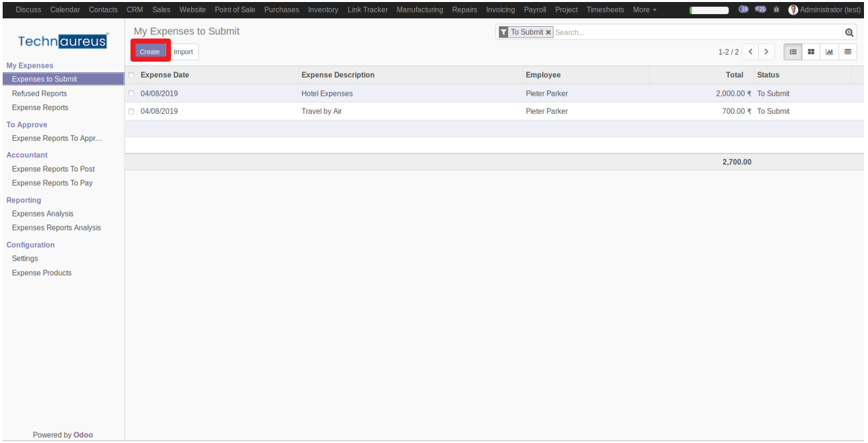This screenshot has width=868, height=443.
Task: Click the progress bar in top bar
Action: pos(709,10)
